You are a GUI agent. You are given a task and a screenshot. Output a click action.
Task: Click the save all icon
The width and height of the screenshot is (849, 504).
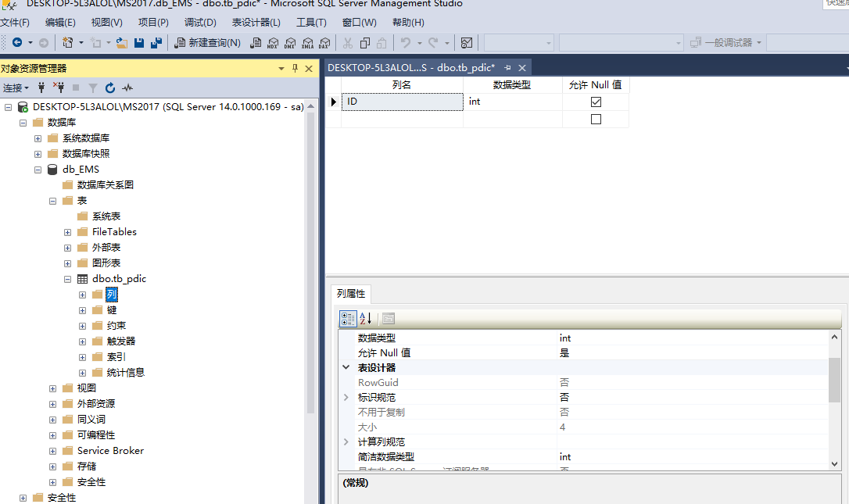(156, 43)
